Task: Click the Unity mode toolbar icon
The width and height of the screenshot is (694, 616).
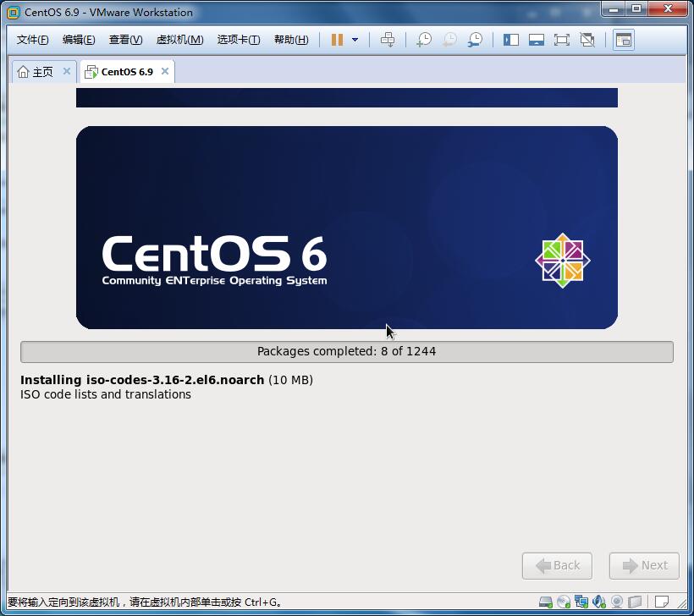Action: click(587, 40)
